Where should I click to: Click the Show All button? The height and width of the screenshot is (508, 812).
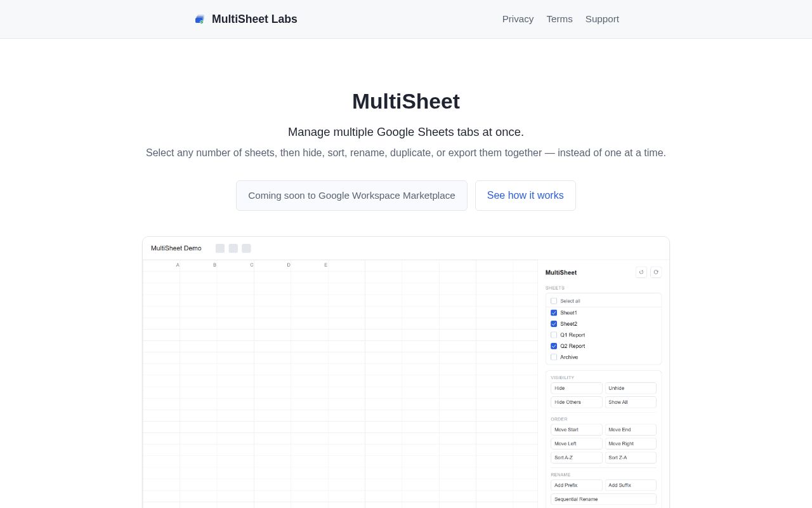(631, 402)
